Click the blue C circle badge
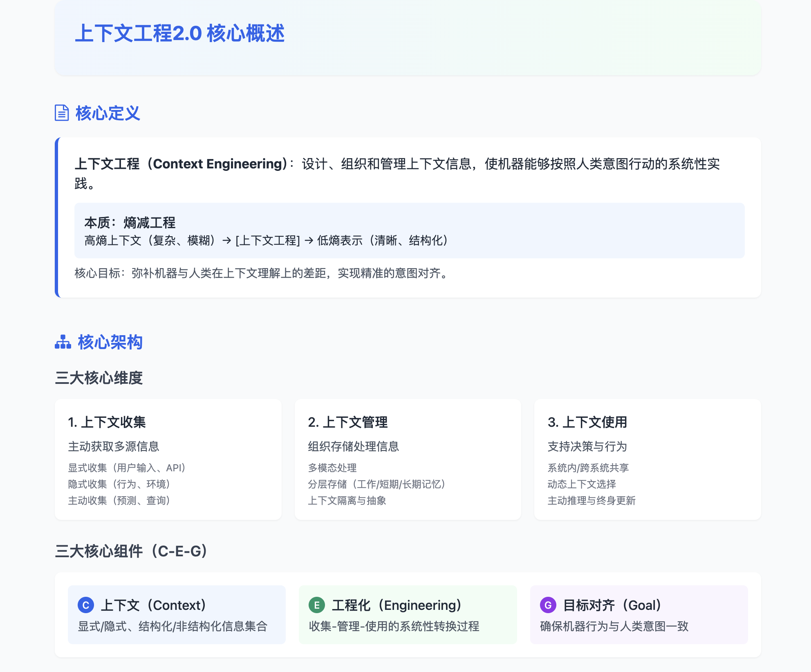The width and height of the screenshot is (811, 672). click(86, 605)
